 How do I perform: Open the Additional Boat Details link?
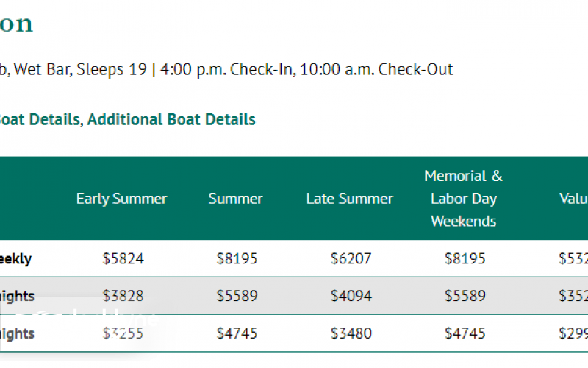[x=171, y=119]
